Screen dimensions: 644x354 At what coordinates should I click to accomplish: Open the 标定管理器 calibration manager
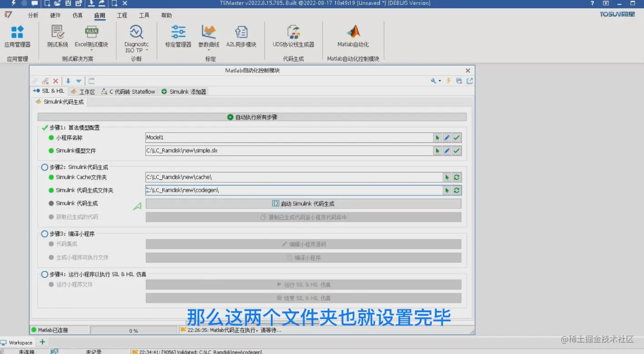(x=178, y=36)
